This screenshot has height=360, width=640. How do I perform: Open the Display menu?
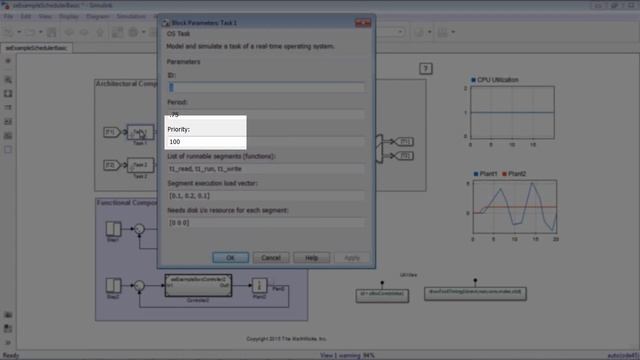click(x=69, y=16)
